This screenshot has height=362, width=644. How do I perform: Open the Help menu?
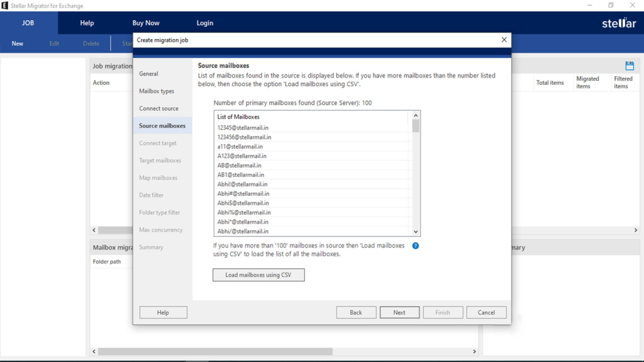pyautogui.click(x=87, y=23)
